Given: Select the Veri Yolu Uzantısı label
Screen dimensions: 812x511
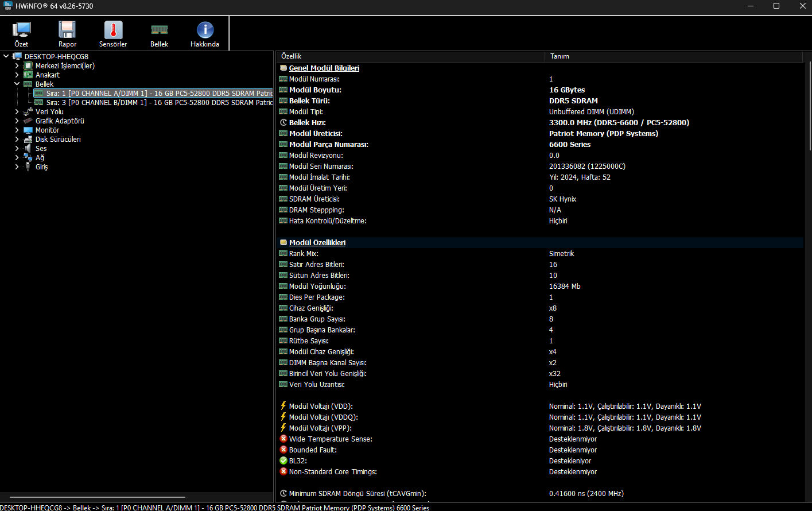Looking at the screenshot, I should [x=317, y=384].
